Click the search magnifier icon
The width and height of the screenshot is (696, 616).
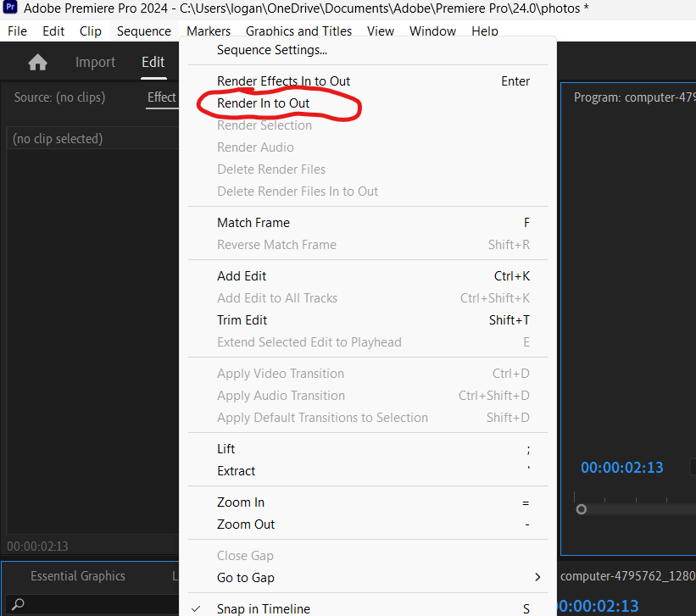click(x=18, y=604)
